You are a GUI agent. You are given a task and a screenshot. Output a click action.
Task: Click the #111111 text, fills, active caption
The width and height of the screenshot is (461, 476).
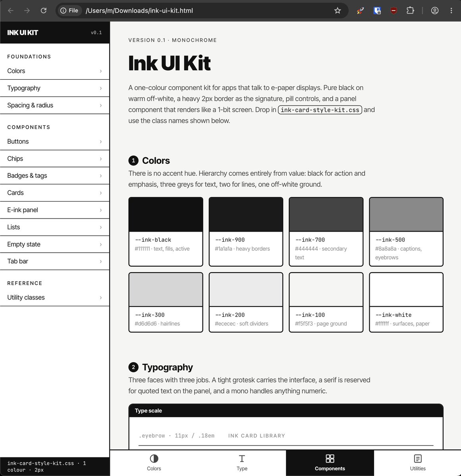pyautogui.click(x=162, y=249)
